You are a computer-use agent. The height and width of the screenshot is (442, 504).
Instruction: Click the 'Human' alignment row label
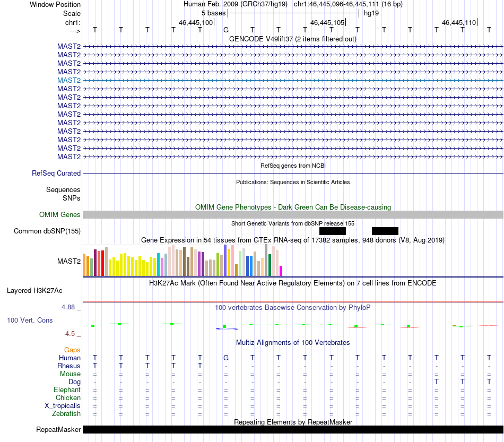[x=69, y=358]
